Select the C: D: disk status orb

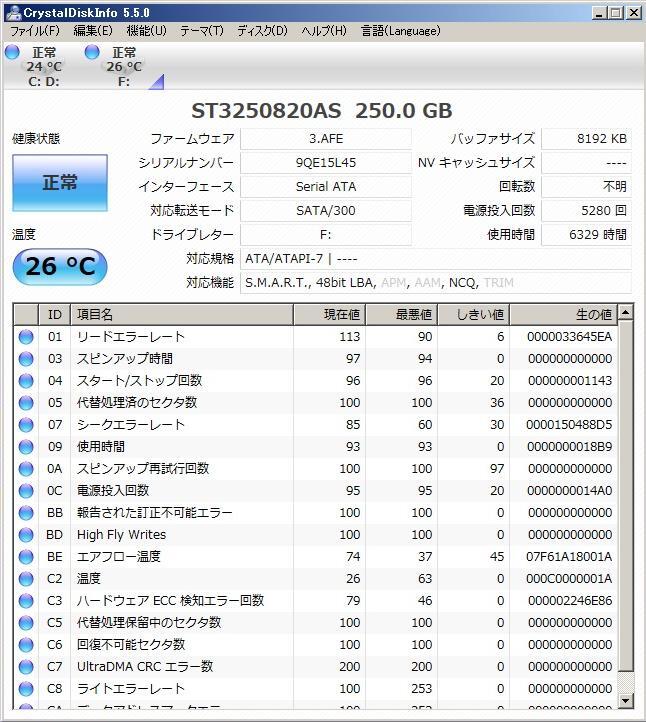click(x=12, y=53)
